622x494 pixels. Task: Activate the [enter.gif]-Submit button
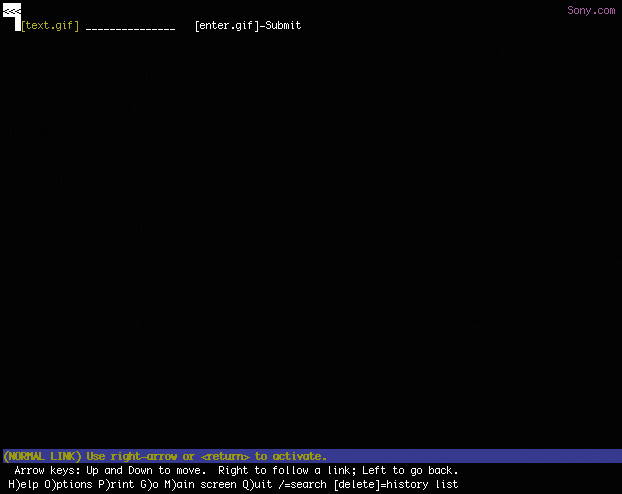248,25
